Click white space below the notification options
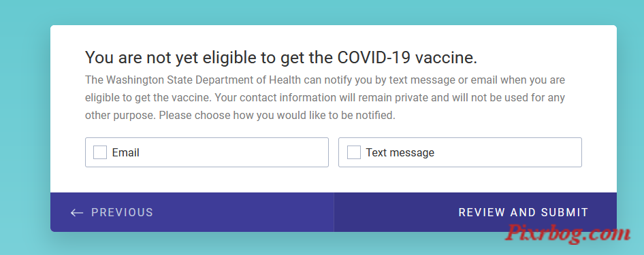 coord(334,180)
